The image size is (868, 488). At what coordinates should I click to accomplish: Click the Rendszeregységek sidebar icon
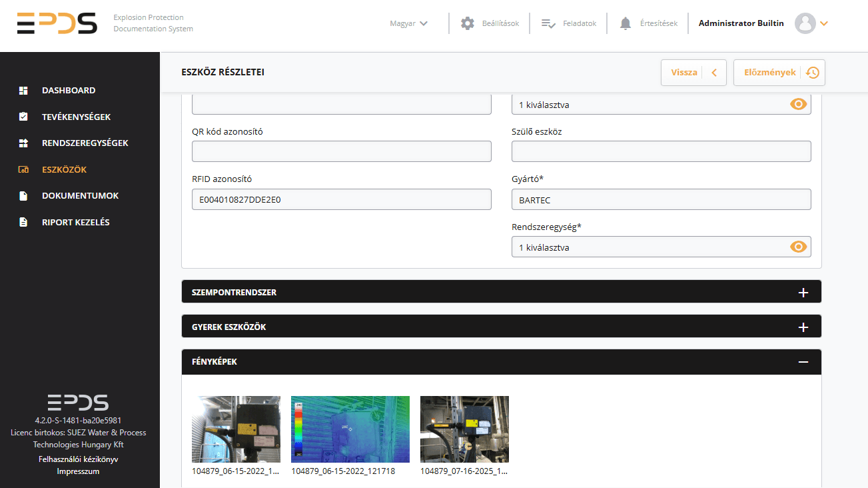tap(23, 143)
